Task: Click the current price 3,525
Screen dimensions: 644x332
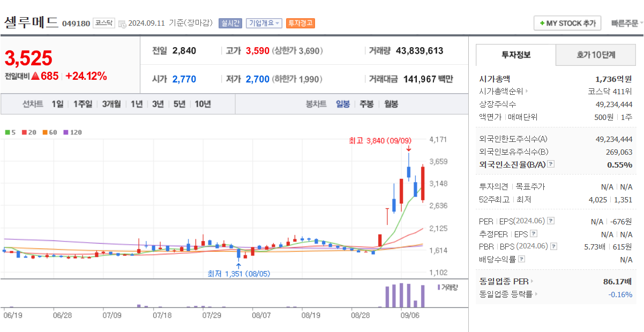Action: [29, 58]
